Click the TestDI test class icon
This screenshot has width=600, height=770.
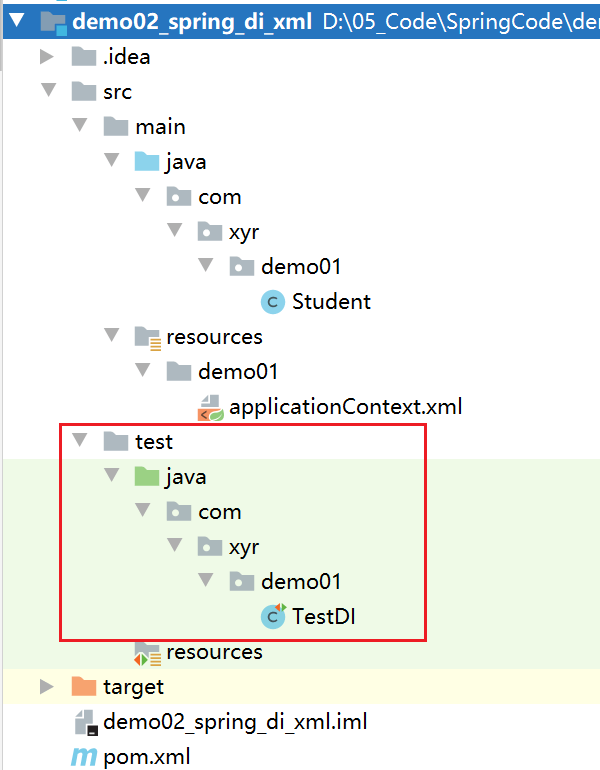(273, 616)
